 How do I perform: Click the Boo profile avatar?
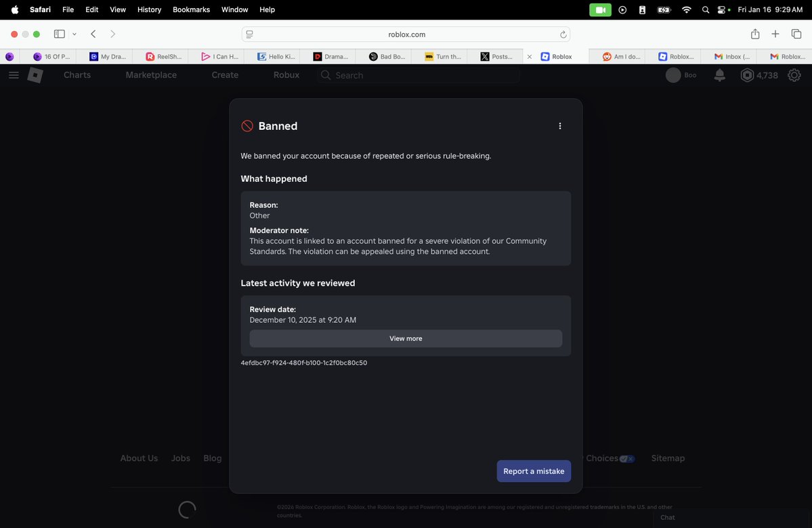coord(672,75)
